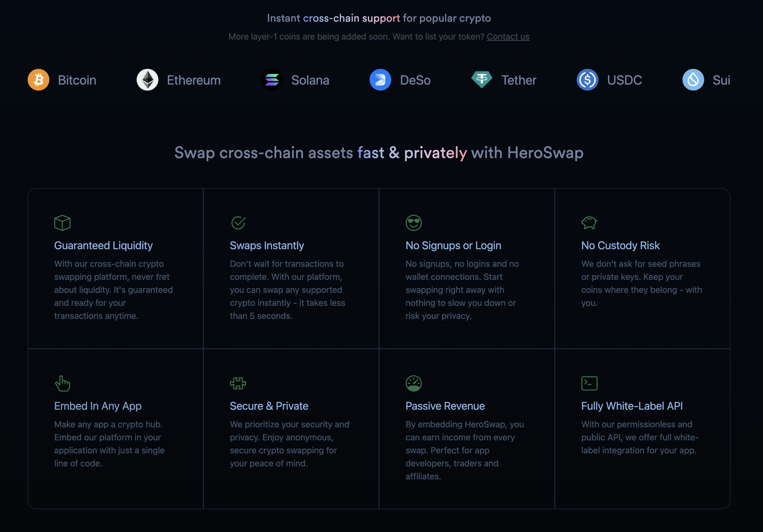Click the DeSo blue logo
Viewport: 763px width, 532px height.
[380, 80]
